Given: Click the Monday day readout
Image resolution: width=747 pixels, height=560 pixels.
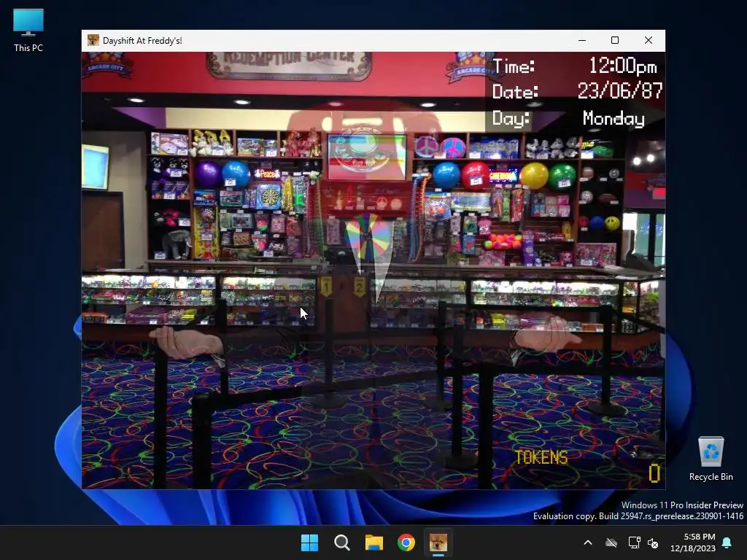Looking at the screenshot, I should 614,118.
